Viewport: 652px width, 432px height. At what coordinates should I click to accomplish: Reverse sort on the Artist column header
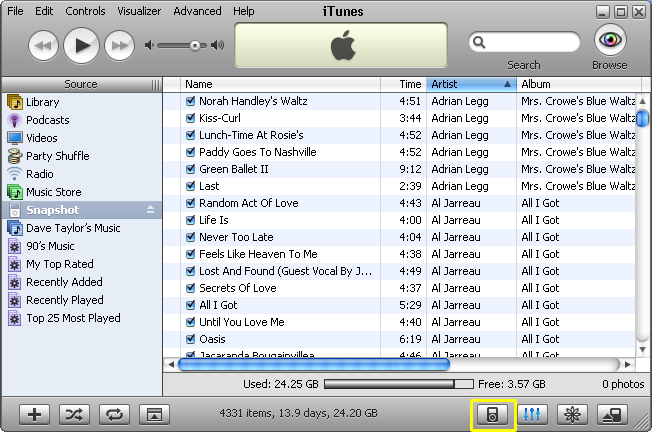pyautogui.click(x=472, y=84)
